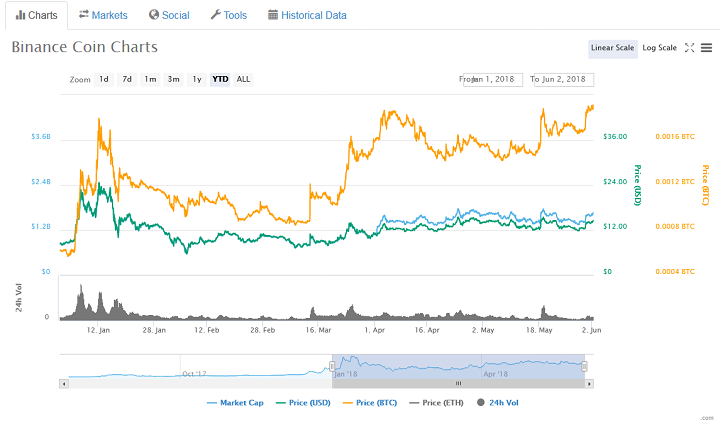Open the chart hamburger menu
This screenshot has height=423, width=720.
pyautogui.click(x=706, y=48)
